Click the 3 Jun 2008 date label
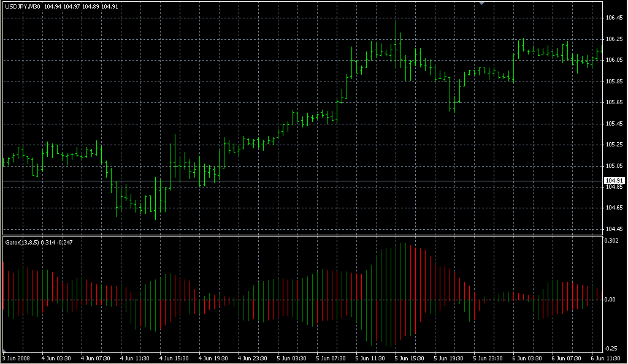Screen dimensions: 628x364 16,358
